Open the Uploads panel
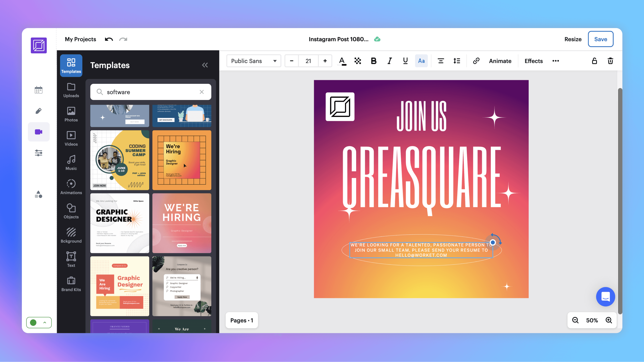644x362 pixels. click(x=71, y=90)
